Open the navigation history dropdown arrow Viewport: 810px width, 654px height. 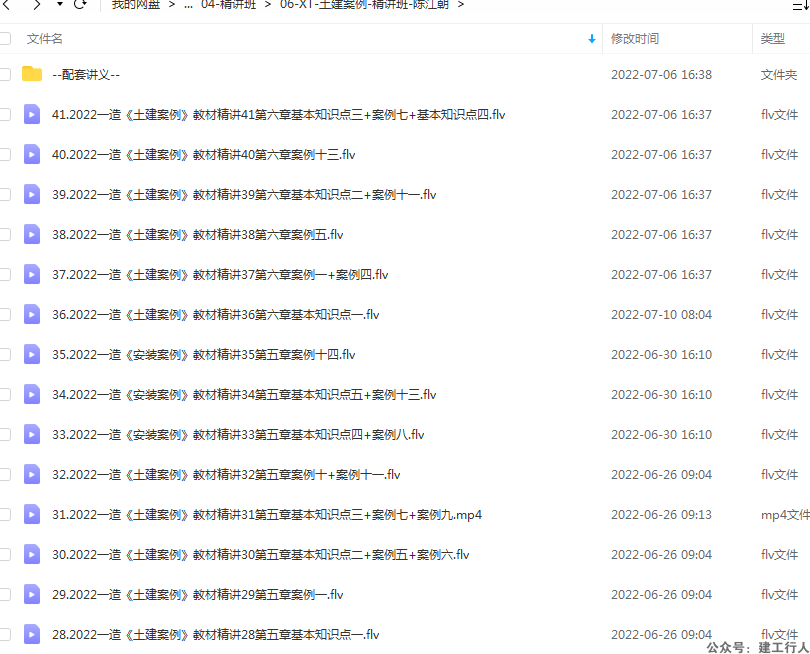tap(60, 4)
